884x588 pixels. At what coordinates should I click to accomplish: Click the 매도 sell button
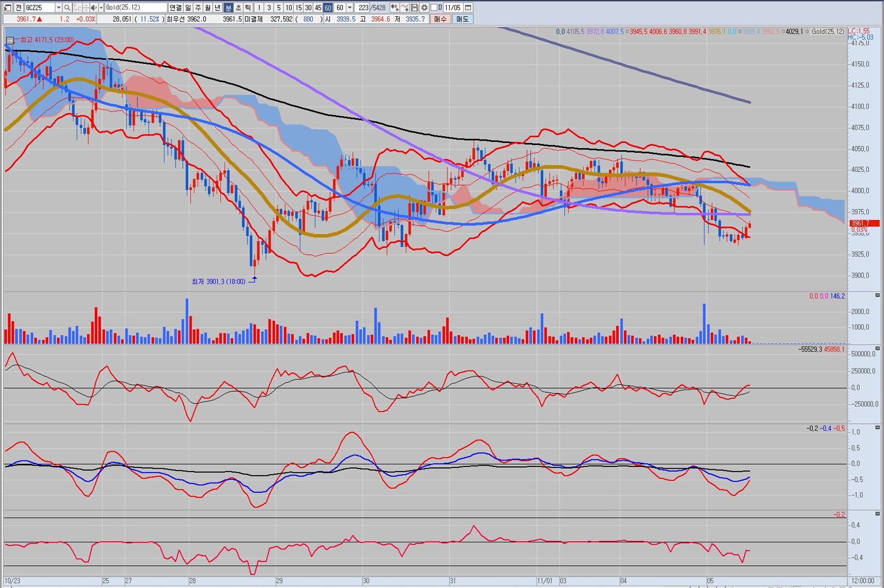click(462, 19)
